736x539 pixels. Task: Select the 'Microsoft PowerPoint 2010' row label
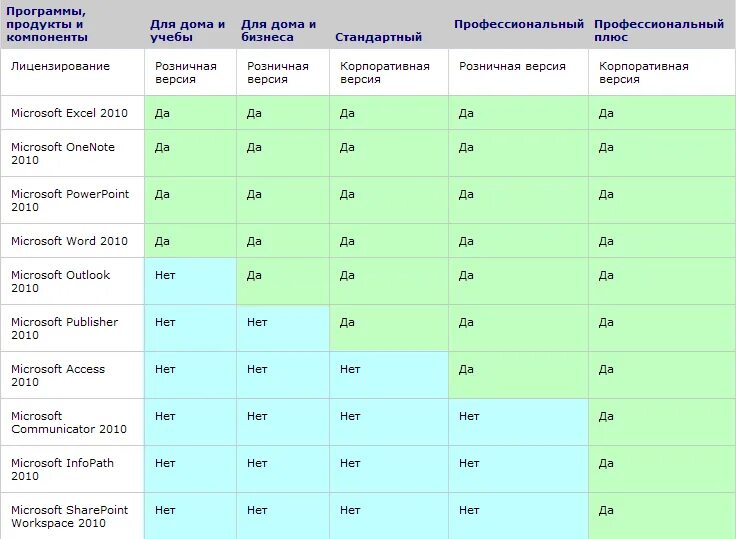(70, 200)
